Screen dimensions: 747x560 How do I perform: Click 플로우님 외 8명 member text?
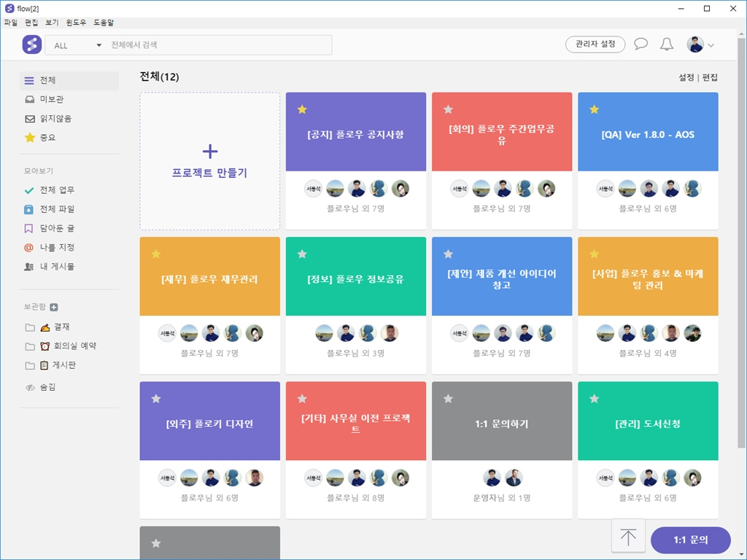(x=355, y=498)
